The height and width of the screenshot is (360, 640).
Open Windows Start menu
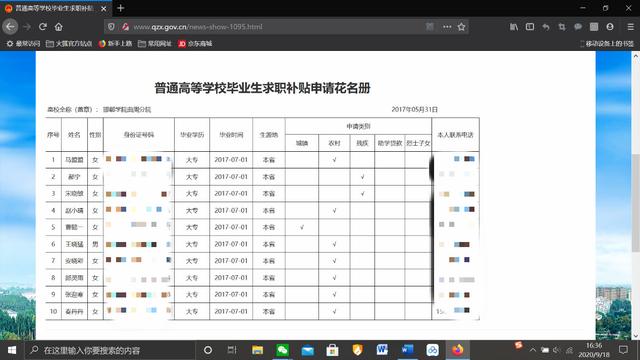pyautogui.click(x=12, y=350)
